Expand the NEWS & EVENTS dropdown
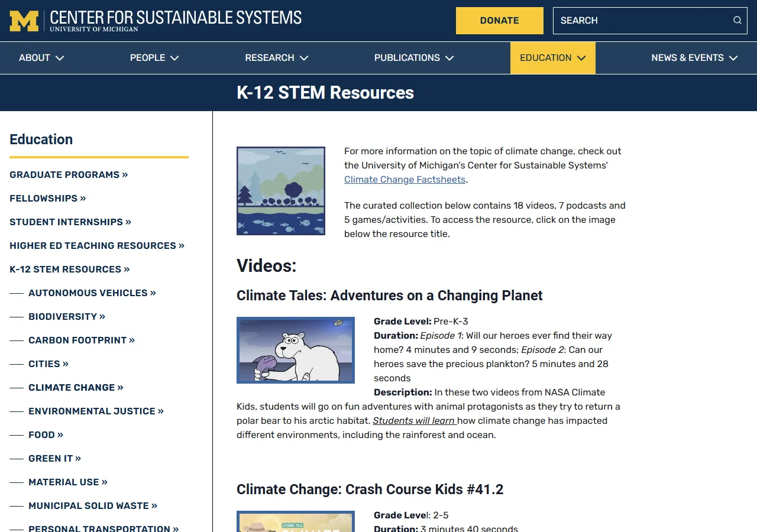This screenshot has width=757, height=532. click(694, 57)
